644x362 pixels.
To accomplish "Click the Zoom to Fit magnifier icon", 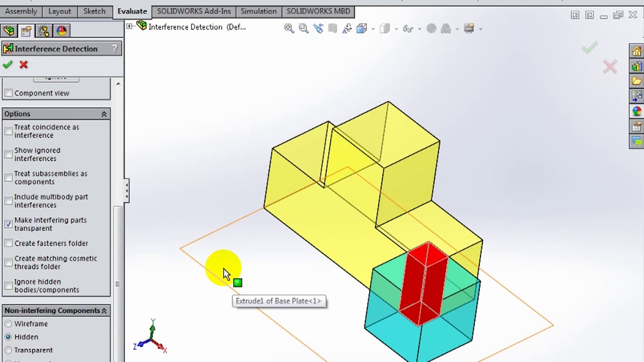I will (289, 29).
